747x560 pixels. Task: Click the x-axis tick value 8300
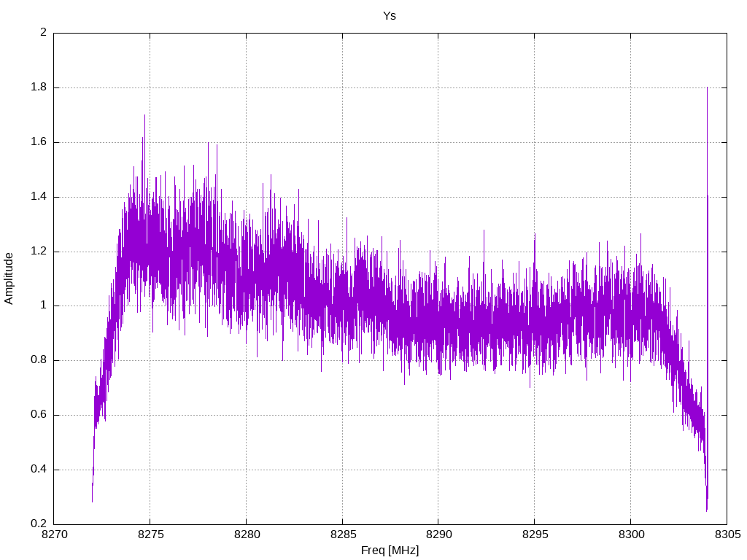coord(631,534)
